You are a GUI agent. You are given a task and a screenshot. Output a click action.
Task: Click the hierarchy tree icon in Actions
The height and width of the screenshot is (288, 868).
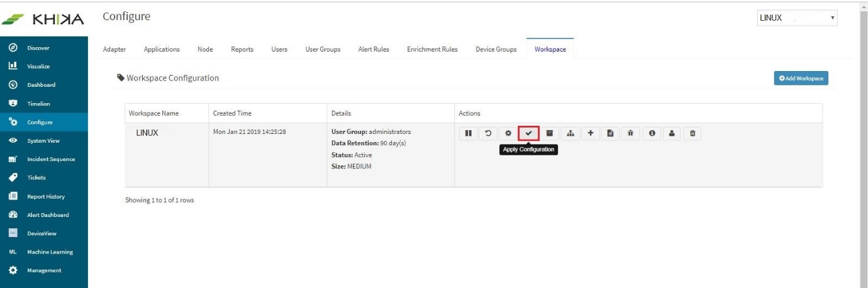pos(570,133)
